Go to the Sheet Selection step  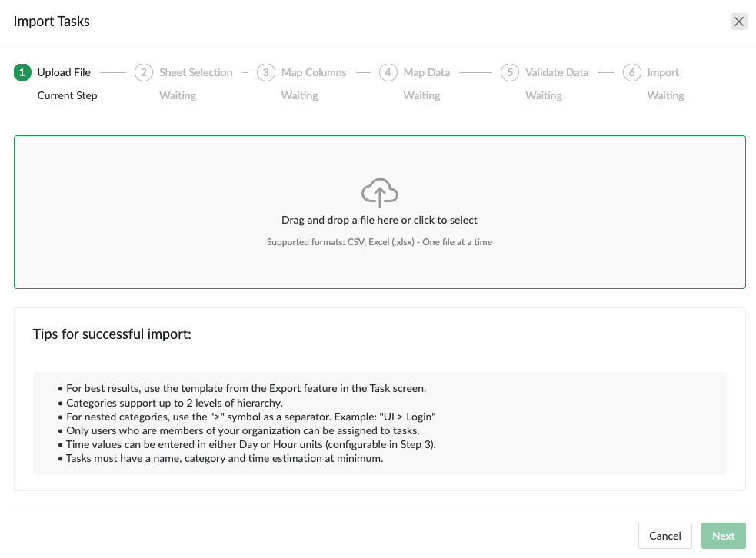(195, 72)
